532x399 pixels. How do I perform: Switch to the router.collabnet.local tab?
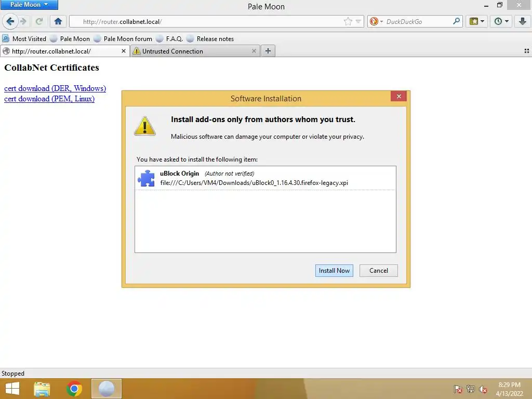(x=64, y=51)
